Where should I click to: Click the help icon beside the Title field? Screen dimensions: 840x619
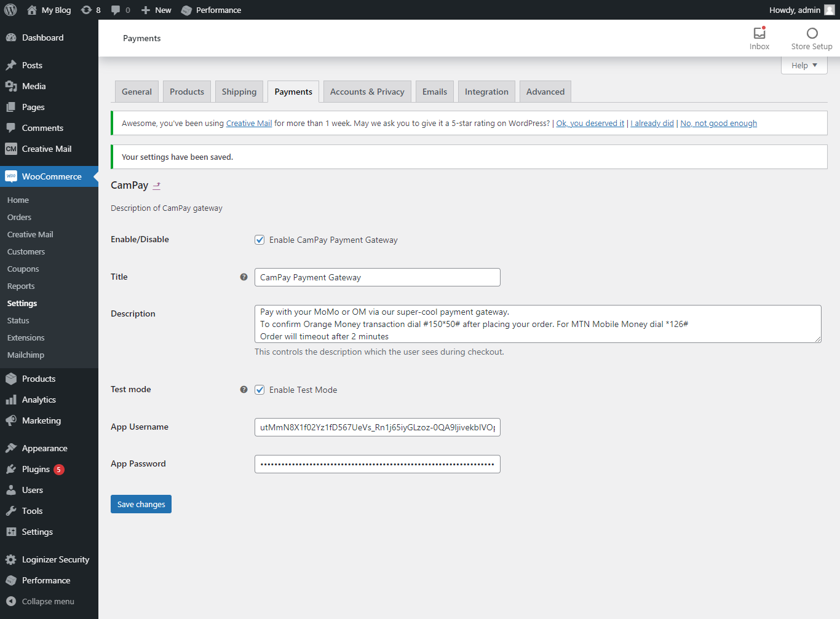tap(244, 277)
